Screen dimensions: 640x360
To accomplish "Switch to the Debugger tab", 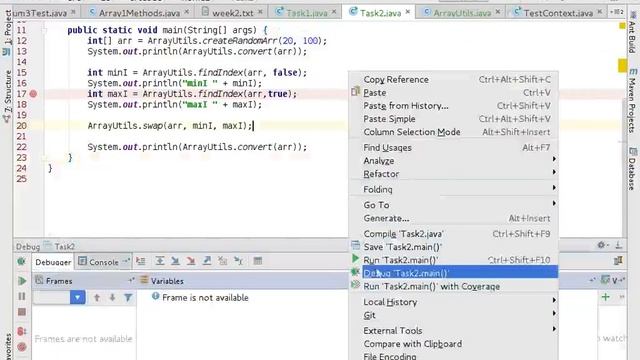I will click(53, 262).
